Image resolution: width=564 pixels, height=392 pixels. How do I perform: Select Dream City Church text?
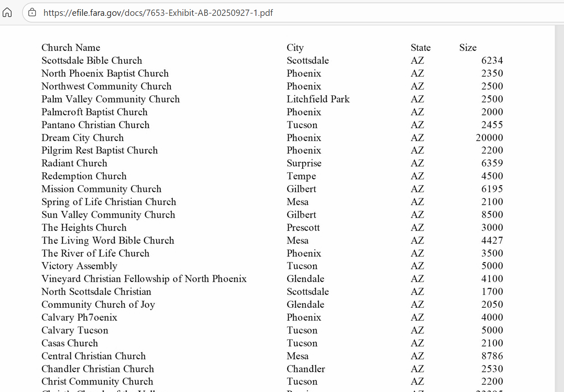point(82,138)
